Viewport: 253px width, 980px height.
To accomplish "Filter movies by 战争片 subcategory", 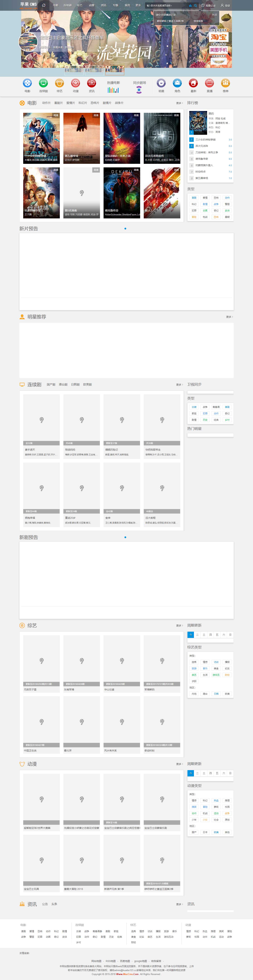I will coord(119,103).
